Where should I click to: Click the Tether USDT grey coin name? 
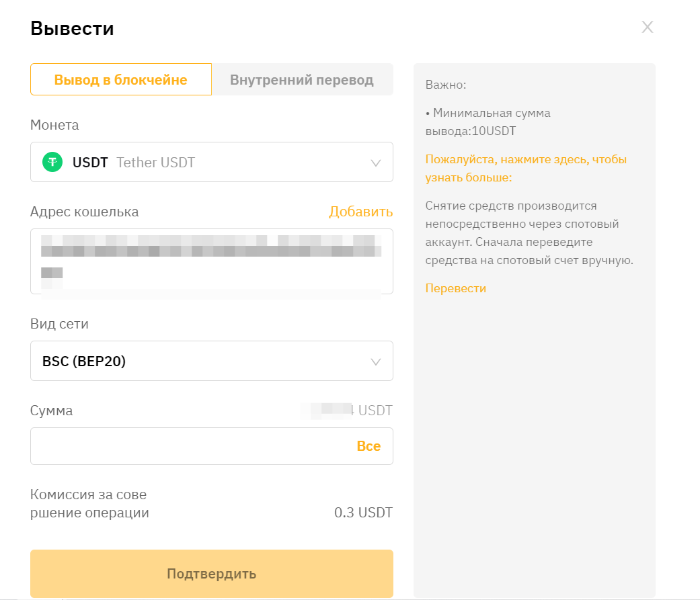coord(155,162)
